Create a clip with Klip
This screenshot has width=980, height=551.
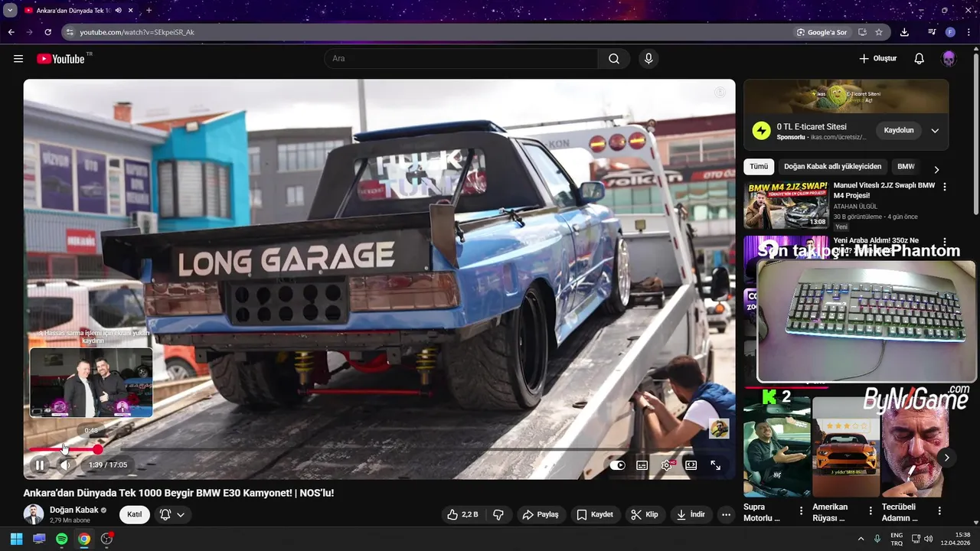click(x=645, y=514)
